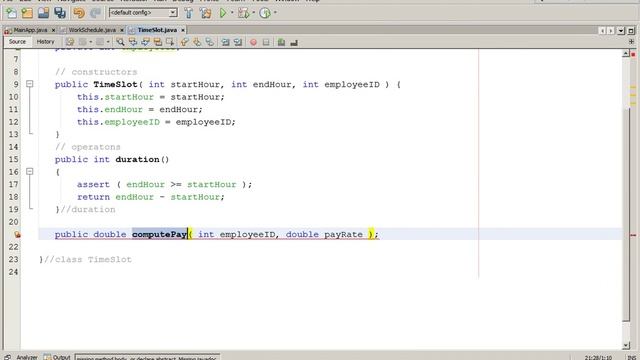Image resolution: width=640 pixels, height=360 pixels.
Task: Click the red error mark for line 21
Action: click(633, 235)
